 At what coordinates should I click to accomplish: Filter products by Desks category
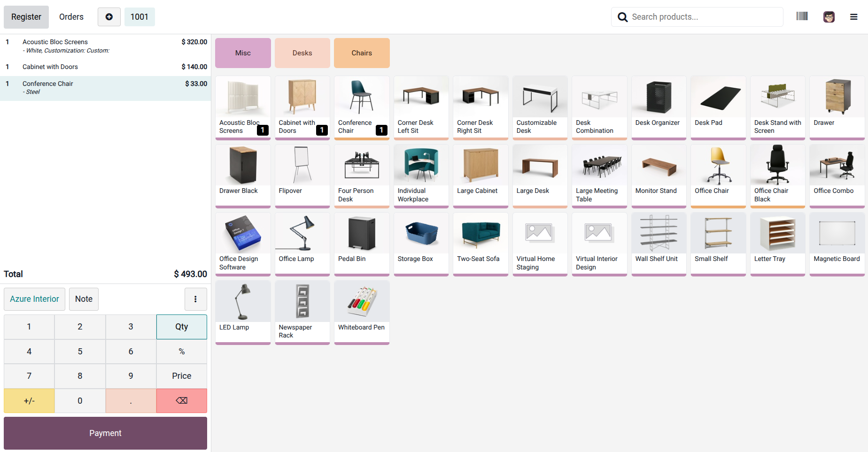click(302, 53)
